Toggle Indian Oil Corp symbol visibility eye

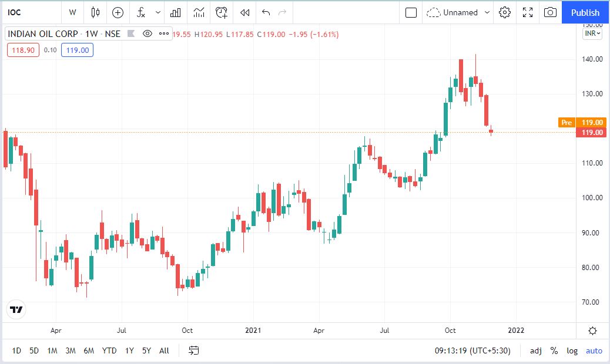click(148, 34)
